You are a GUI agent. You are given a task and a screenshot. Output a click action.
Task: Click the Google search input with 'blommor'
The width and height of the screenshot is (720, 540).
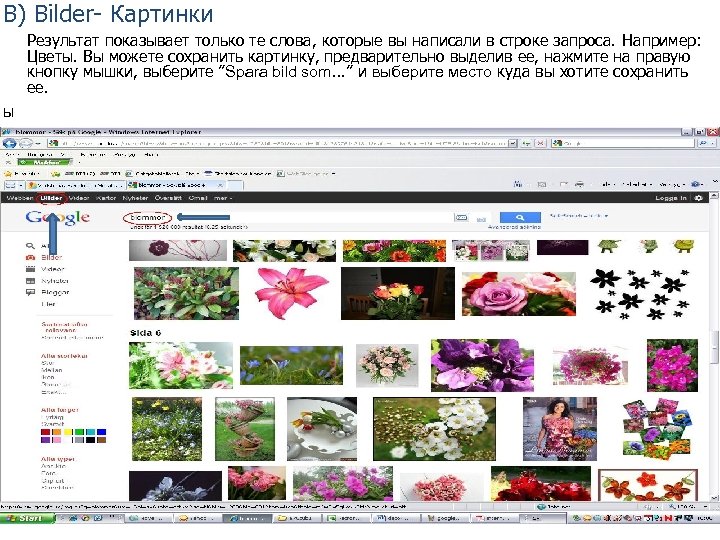pos(287,217)
